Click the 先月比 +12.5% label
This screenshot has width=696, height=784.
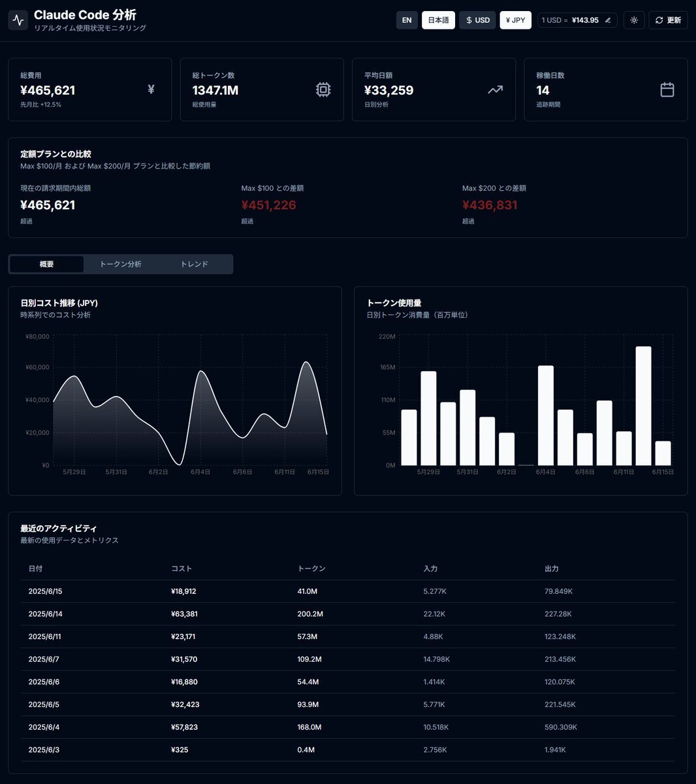tap(40, 105)
